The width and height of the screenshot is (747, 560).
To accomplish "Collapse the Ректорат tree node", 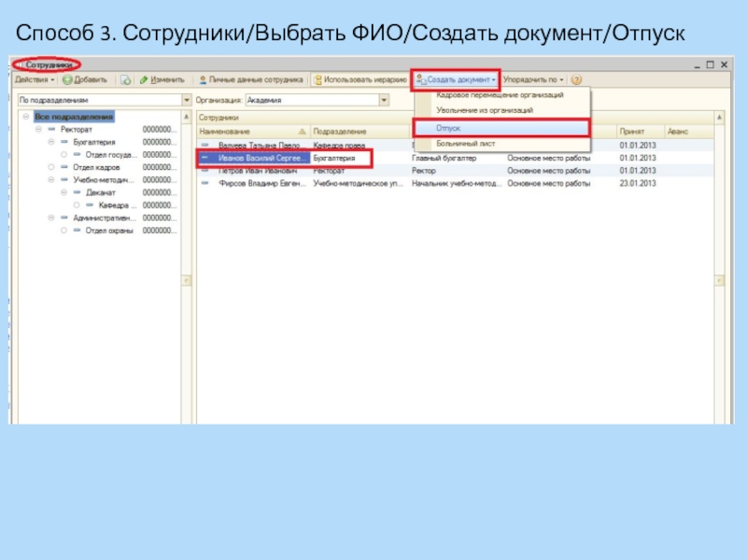I will pos(38,130).
